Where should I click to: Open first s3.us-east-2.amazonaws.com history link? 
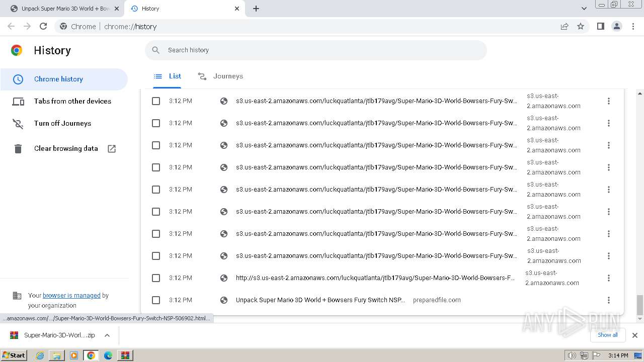[x=376, y=101]
